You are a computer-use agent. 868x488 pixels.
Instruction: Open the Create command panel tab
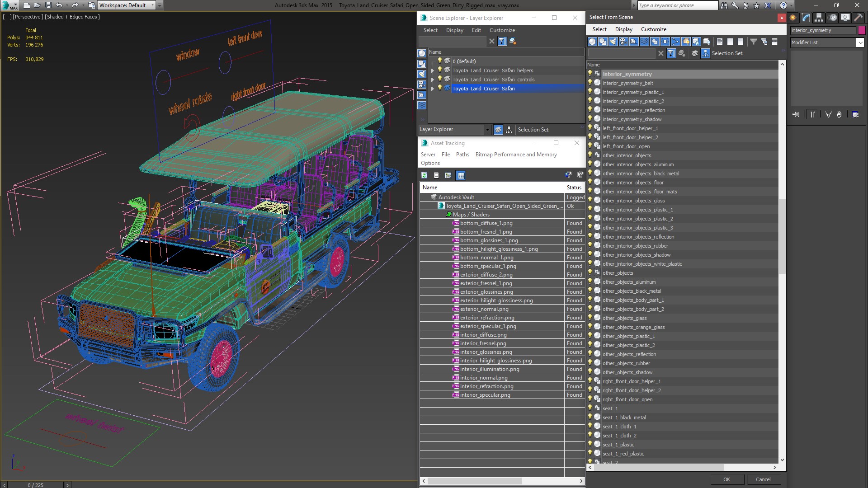(x=793, y=18)
